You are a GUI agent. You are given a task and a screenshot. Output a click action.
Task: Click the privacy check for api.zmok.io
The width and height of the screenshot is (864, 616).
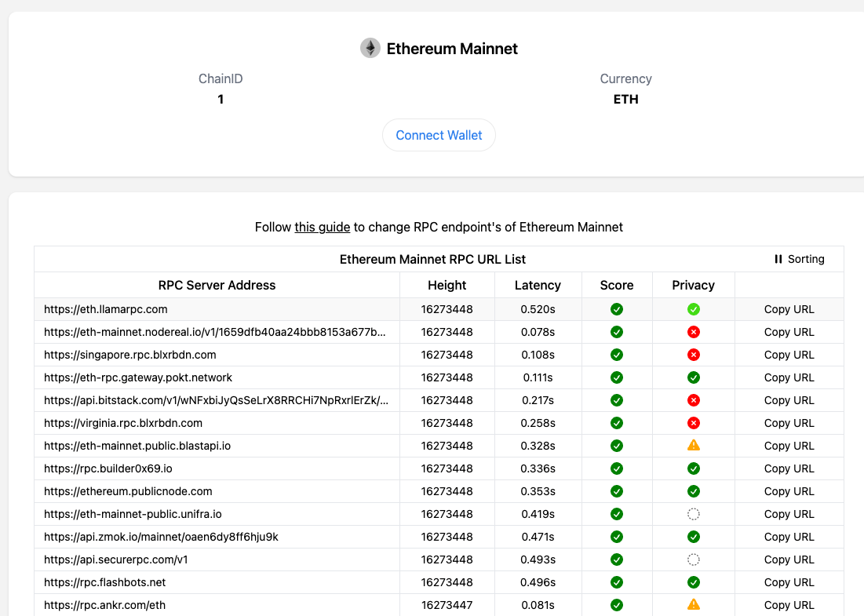[694, 537]
